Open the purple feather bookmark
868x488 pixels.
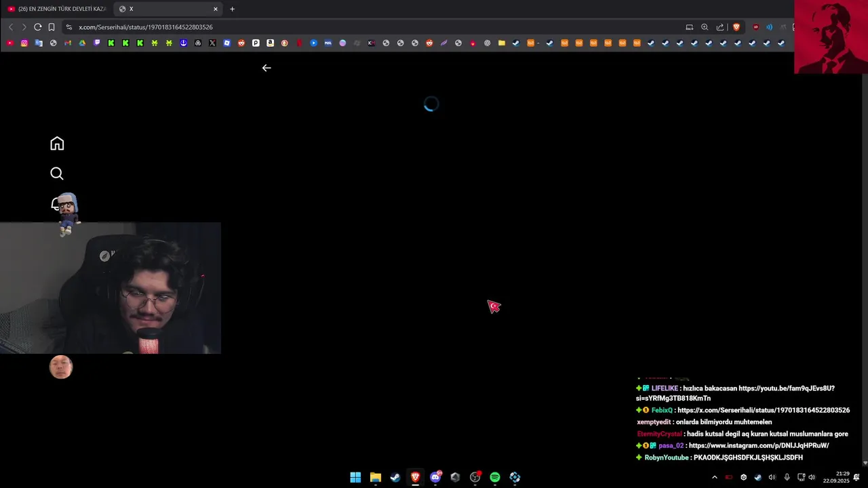[x=443, y=43]
